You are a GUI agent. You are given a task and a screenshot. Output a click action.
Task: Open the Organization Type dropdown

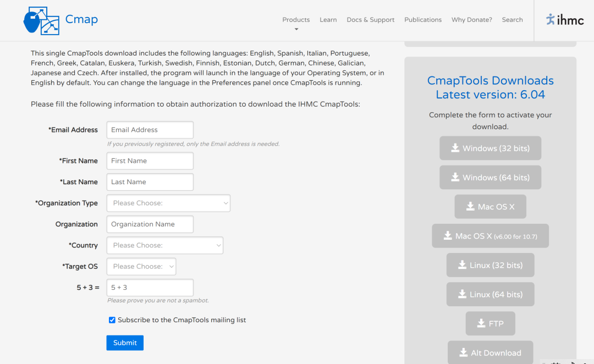tap(169, 203)
